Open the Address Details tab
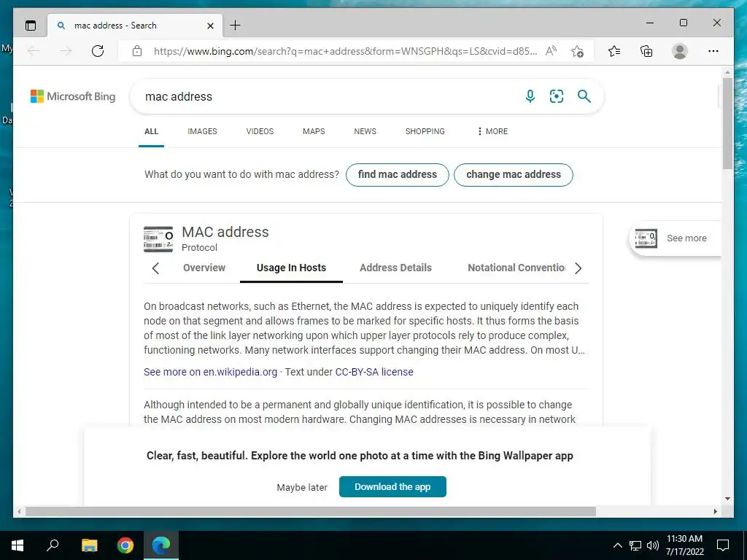This screenshot has width=747, height=560. [395, 268]
